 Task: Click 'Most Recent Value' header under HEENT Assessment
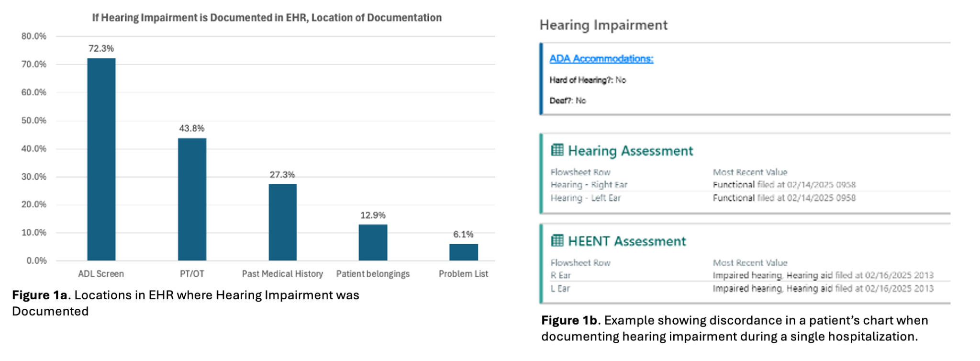750,262
